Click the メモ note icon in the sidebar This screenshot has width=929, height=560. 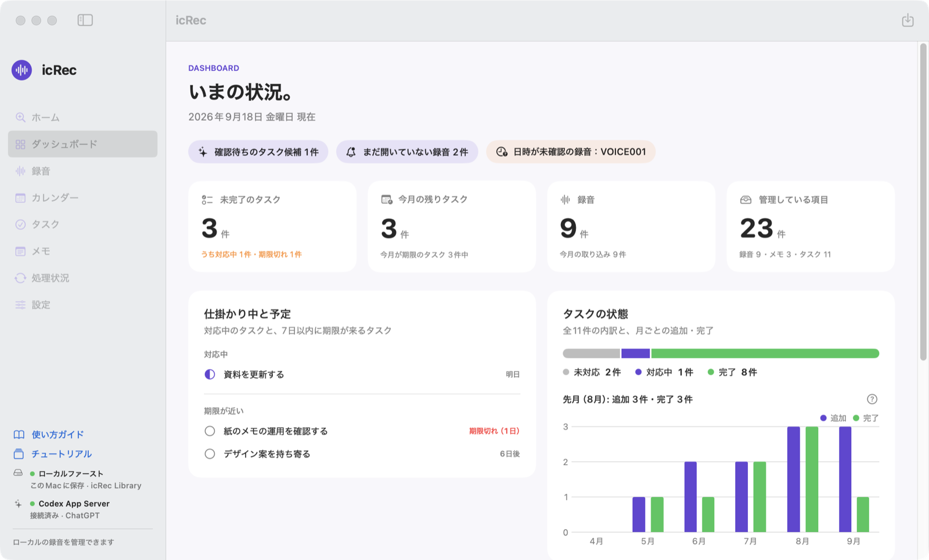20,251
